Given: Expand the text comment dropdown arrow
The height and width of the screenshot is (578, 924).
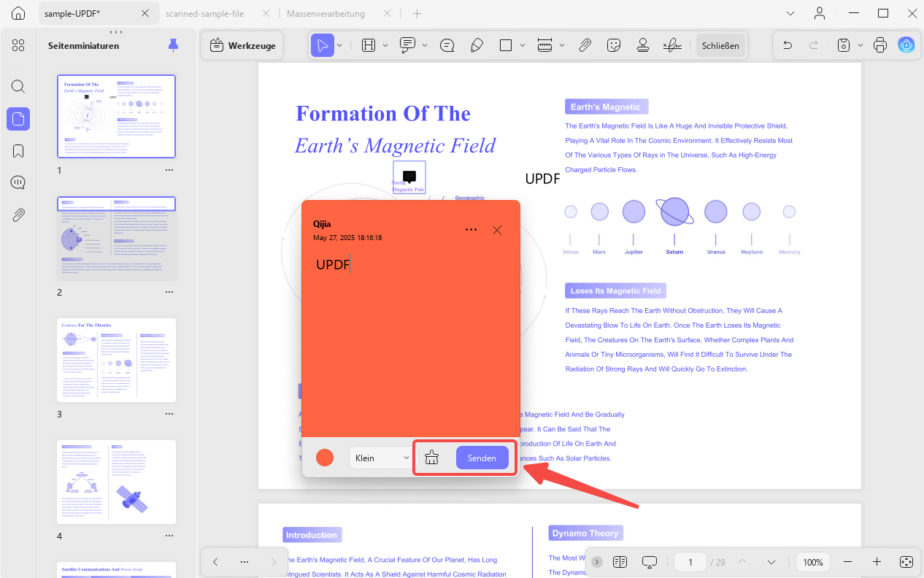Looking at the screenshot, I should [425, 45].
